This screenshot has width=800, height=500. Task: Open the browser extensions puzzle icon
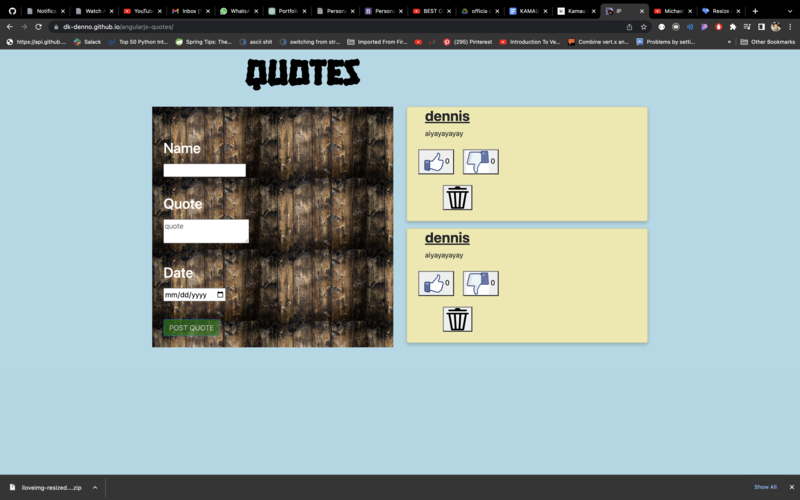click(732, 27)
